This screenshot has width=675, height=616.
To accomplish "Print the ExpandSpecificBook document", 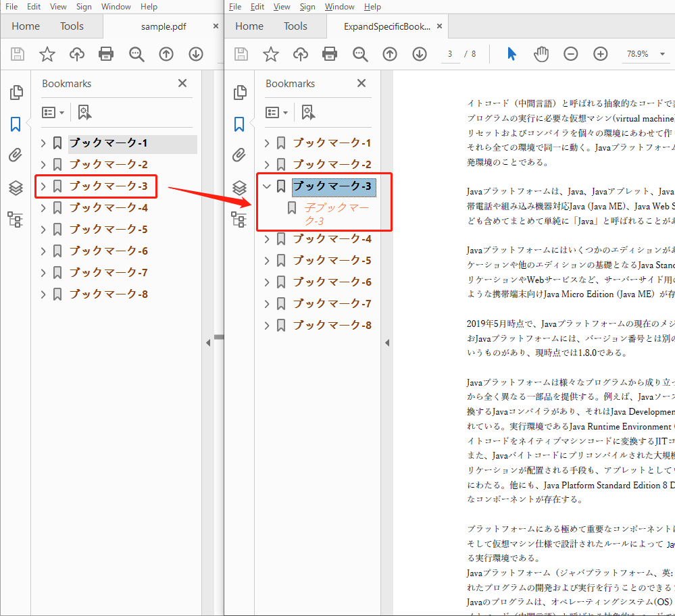I will 330,54.
